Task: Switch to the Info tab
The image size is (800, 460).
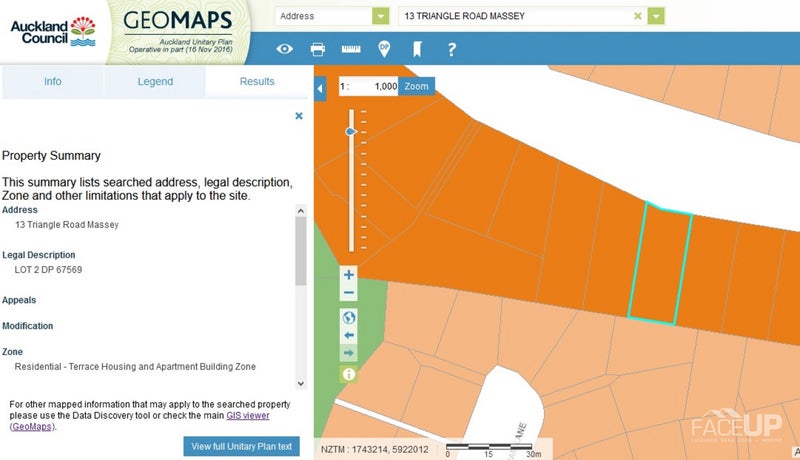Action: (53, 82)
